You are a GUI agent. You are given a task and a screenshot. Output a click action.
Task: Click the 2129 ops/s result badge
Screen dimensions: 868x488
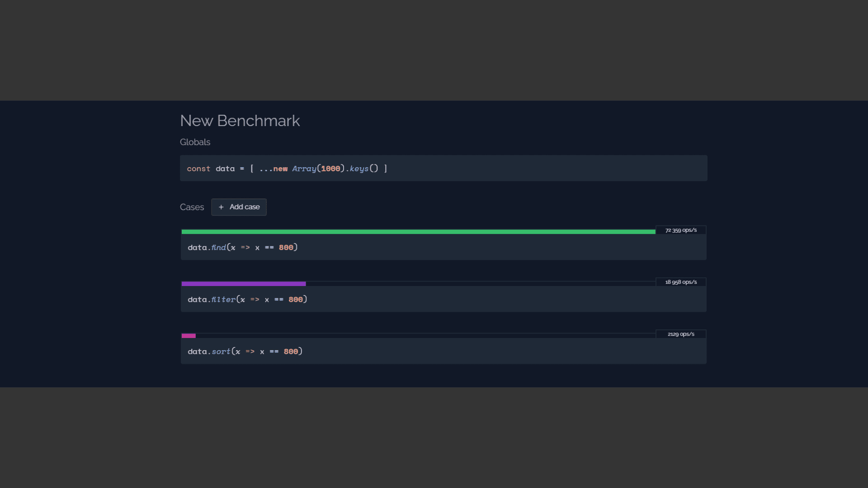tap(681, 334)
